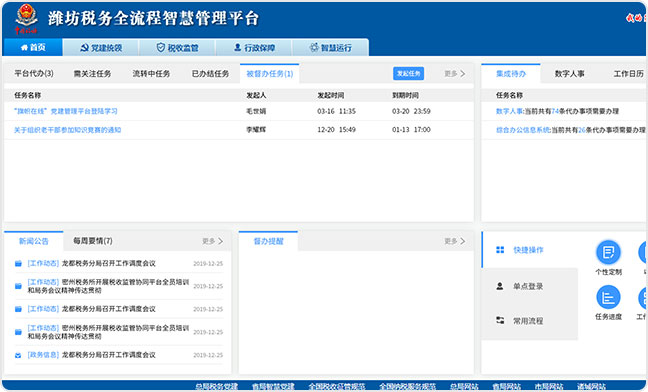Viewport: 648px width, 392px height.
Task: Select the 单点登录 person icon
Action: click(x=500, y=286)
